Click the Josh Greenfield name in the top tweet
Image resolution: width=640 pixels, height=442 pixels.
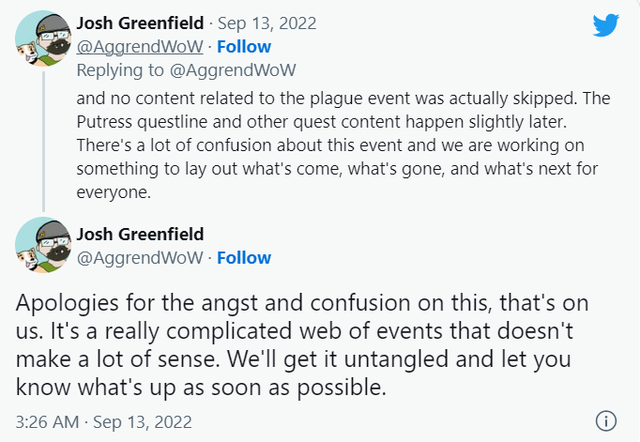140,23
